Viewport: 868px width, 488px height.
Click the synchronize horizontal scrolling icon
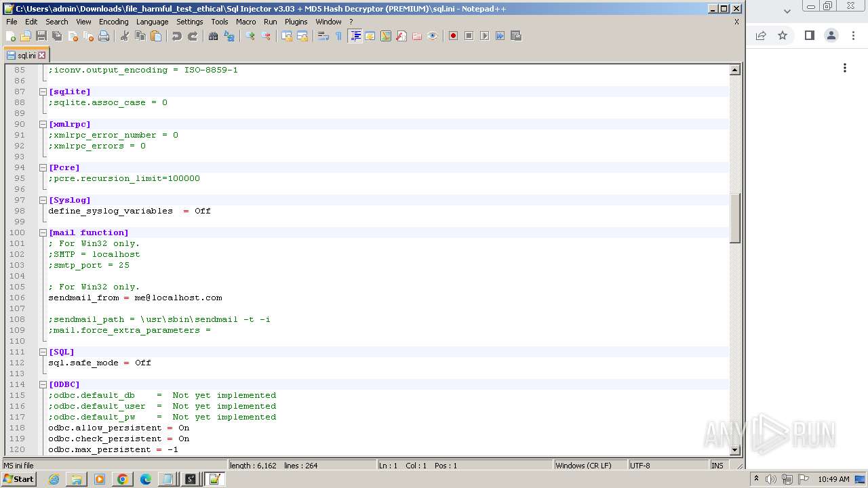pos(302,36)
